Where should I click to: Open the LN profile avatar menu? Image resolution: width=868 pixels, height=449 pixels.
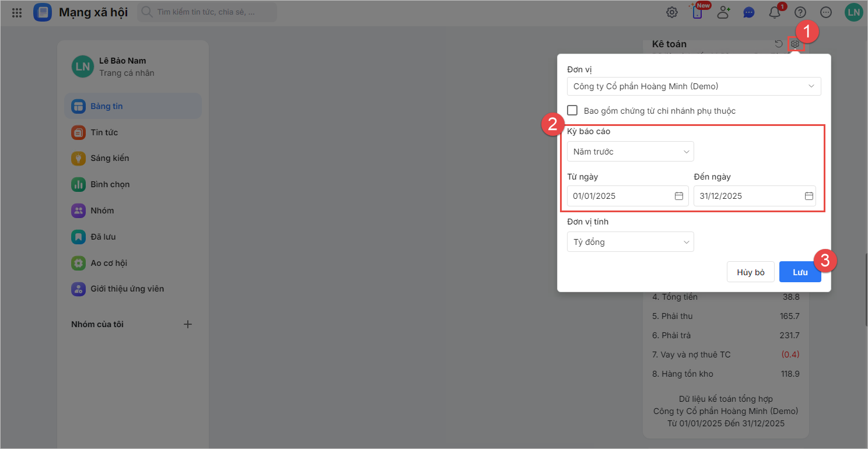click(854, 12)
